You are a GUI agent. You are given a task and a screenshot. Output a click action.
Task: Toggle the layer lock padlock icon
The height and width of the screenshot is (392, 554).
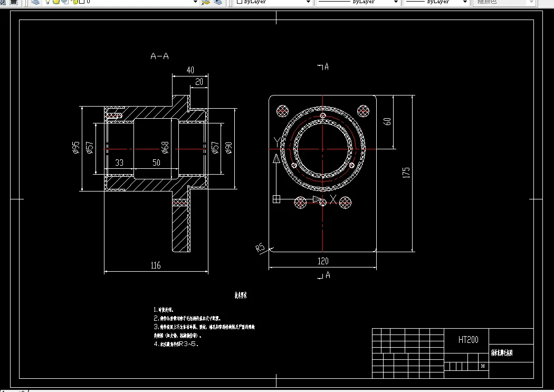pyautogui.click(x=74, y=2)
